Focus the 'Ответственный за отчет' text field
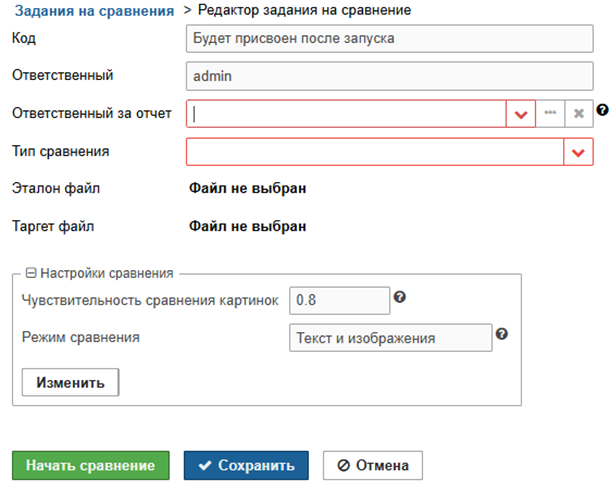This screenshot has height=491, width=610. (x=346, y=113)
